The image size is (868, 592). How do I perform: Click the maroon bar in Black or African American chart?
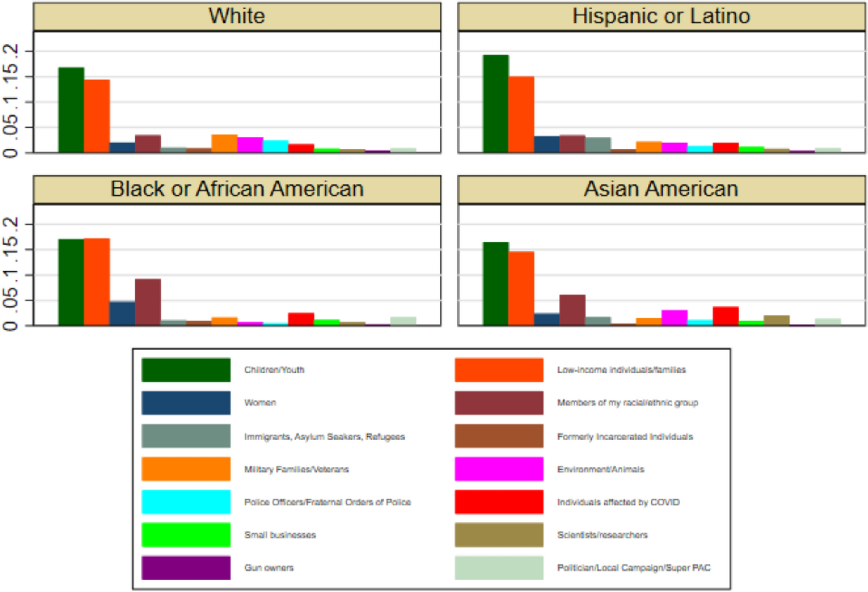click(148, 302)
